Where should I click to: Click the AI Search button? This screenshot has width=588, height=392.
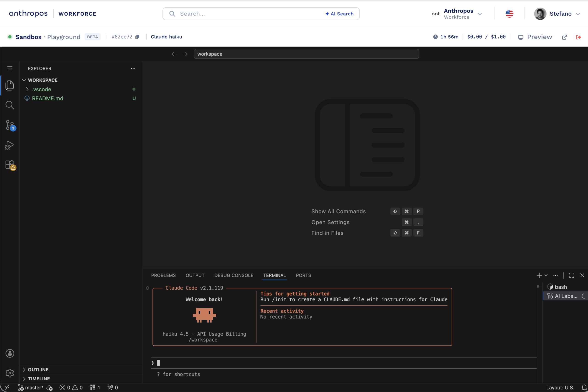click(x=339, y=14)
